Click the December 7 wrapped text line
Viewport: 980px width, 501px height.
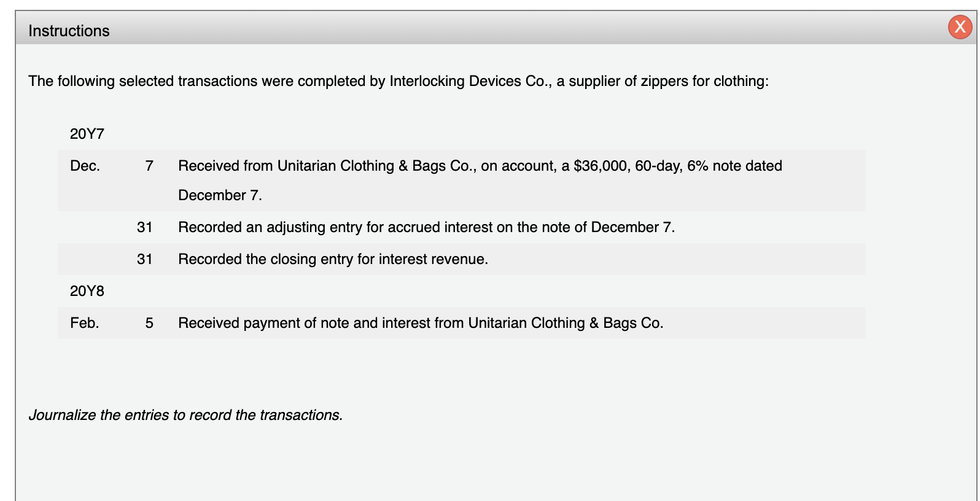(220, 195)
